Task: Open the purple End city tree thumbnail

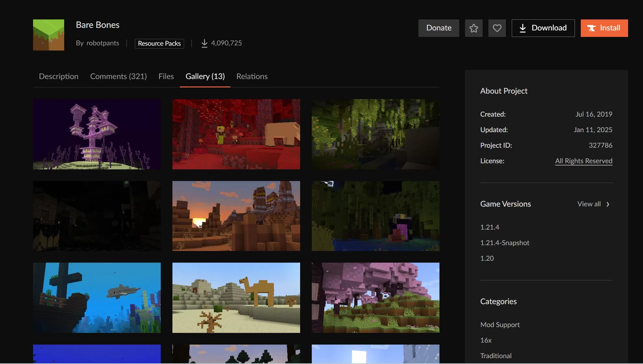Action: pos(97,134)
